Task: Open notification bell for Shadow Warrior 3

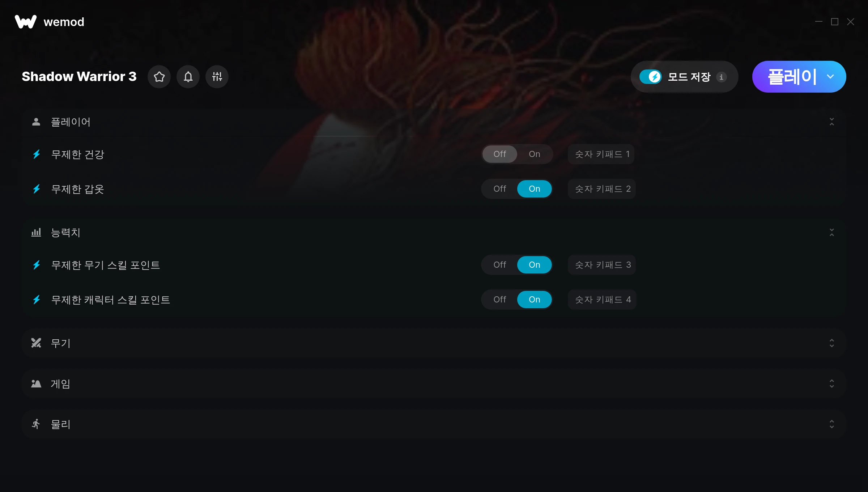Action: coord(188,77)
